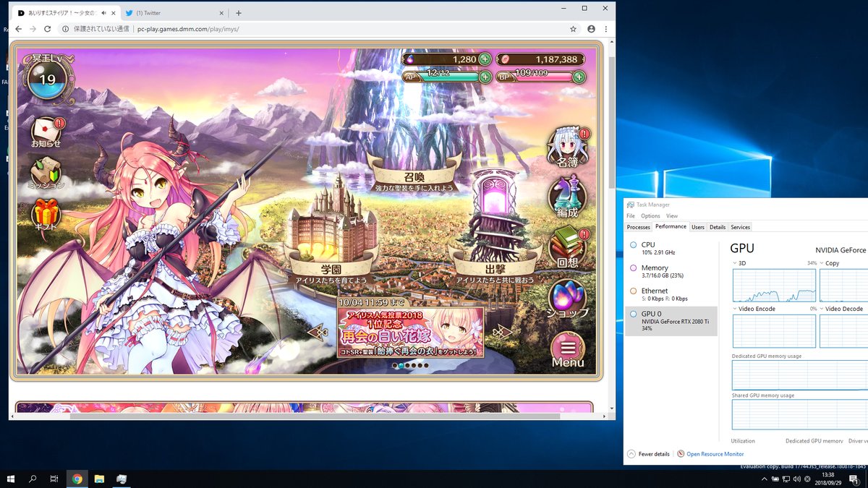
Task: Expand the 3D graph engine dropdown
Action: click(735, 263)
